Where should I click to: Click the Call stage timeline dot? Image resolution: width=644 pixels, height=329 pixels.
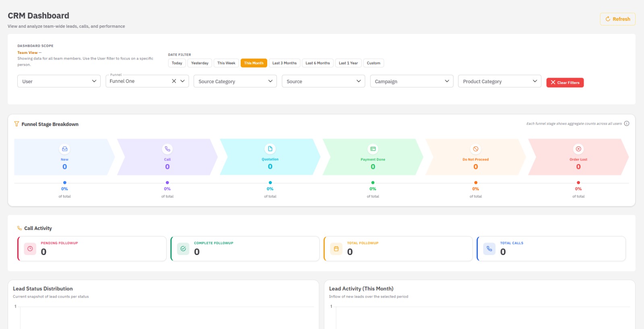coord(167,183)
